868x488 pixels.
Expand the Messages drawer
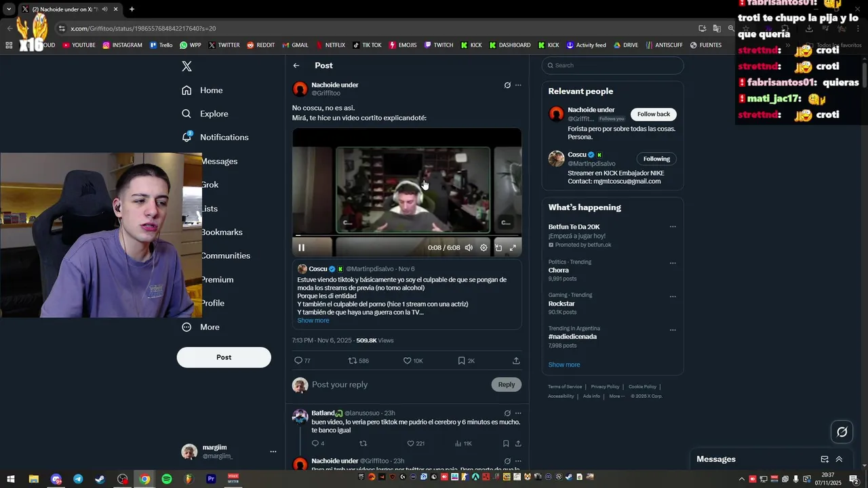click(839, 459)
